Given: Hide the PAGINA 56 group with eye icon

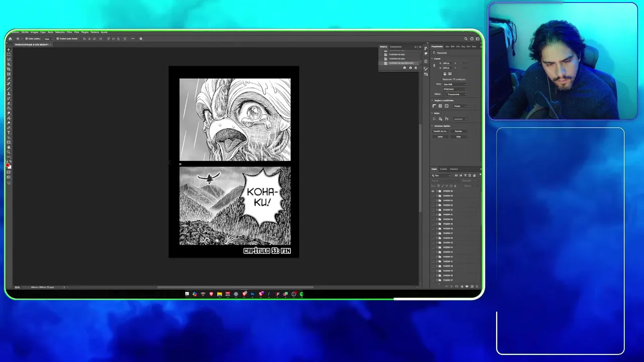Looking at the screenshot, I should 433,191.
